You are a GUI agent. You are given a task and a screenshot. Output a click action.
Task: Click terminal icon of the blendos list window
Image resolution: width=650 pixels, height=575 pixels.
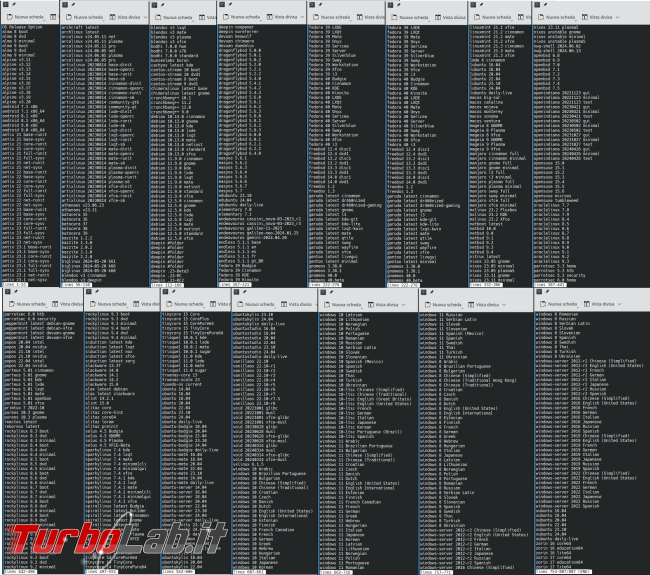coord(154,5)
